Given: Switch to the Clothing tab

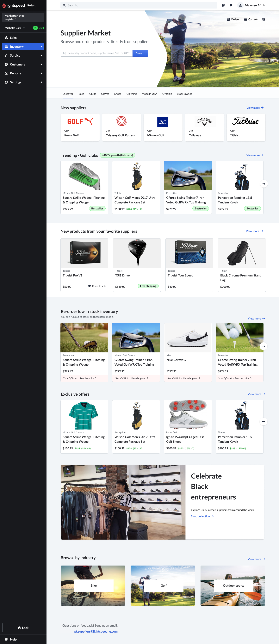Looking at the screenshot, I should [132, 94].
